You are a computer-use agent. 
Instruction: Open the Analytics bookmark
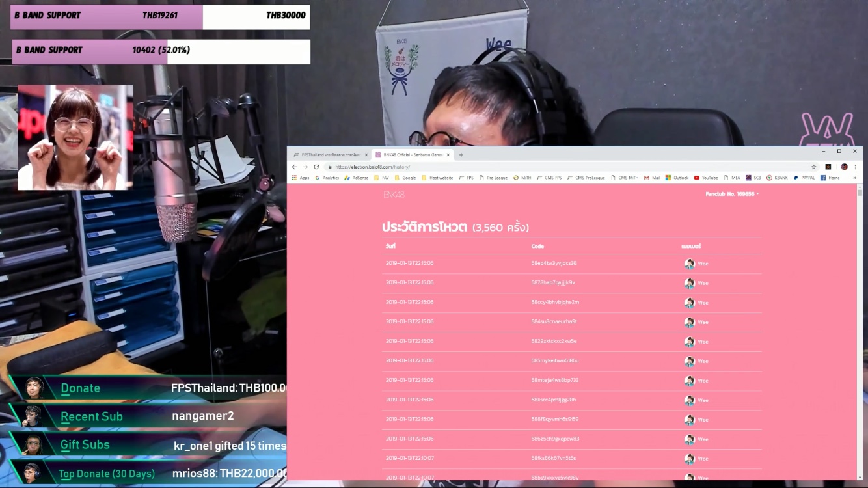[327, 178]
